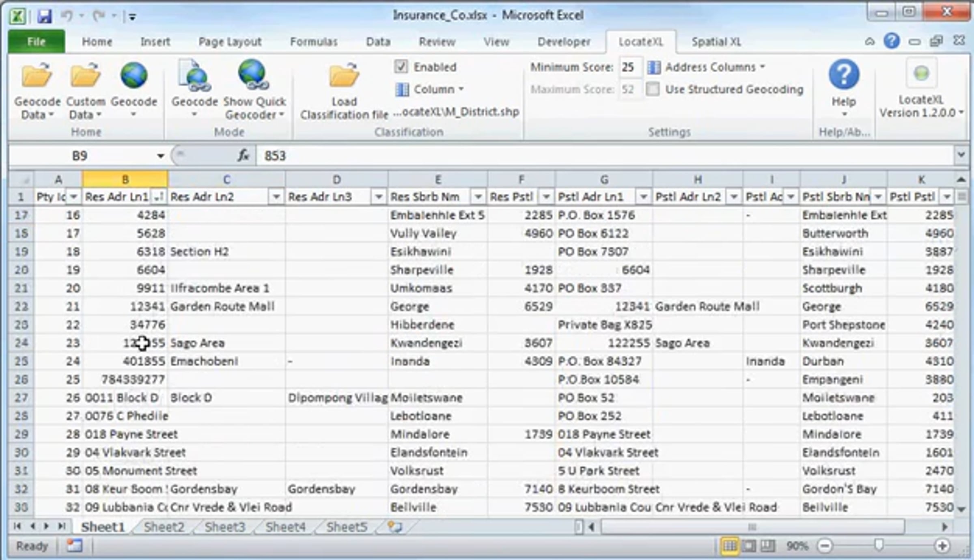
Task: Uncheck the Enabled classification checkbox
Action: coord(401,67)
